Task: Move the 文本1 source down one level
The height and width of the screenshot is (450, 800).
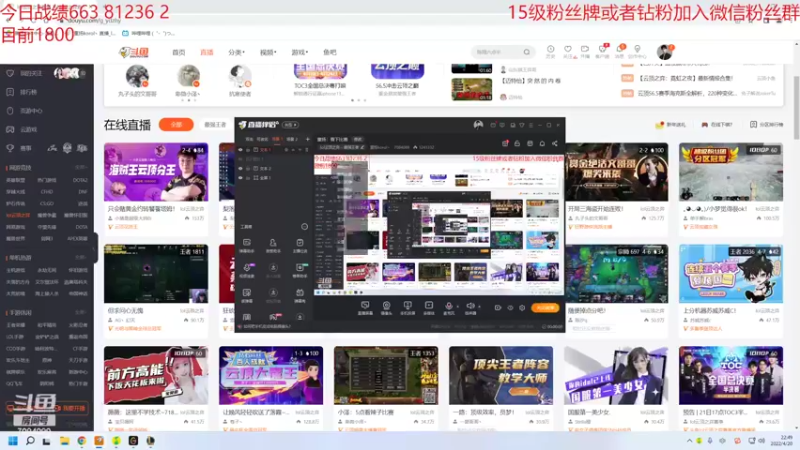Action: pos(300,150)
